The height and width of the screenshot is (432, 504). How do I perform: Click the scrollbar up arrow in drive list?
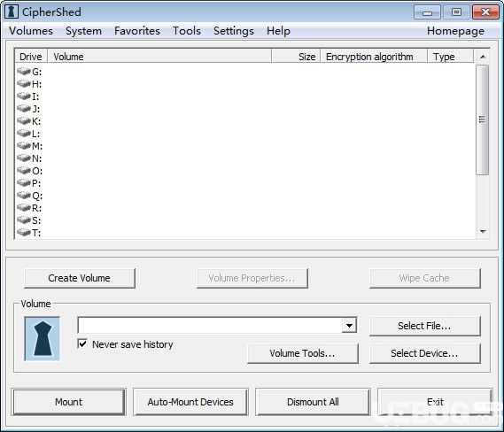pyautogui.click(x=483, y=57)
